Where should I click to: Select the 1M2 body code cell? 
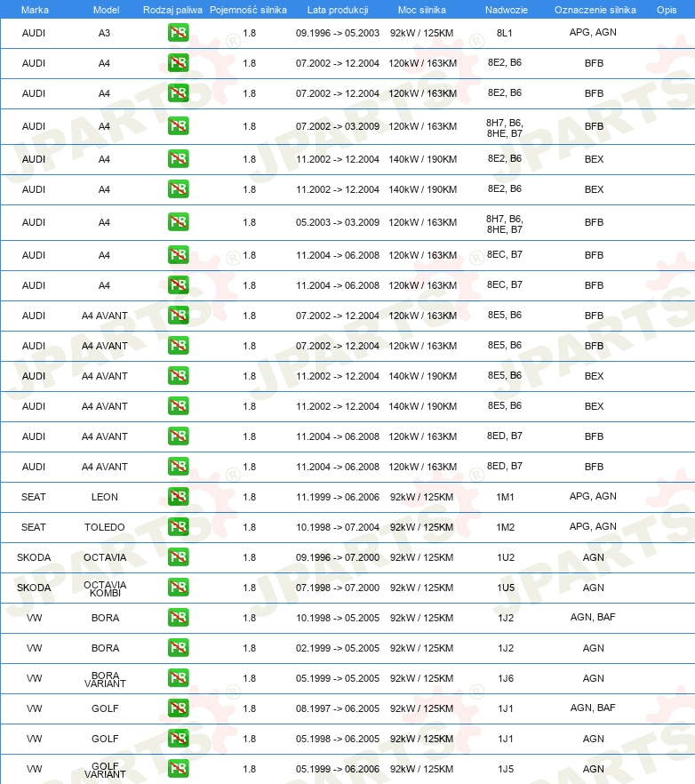505,527
